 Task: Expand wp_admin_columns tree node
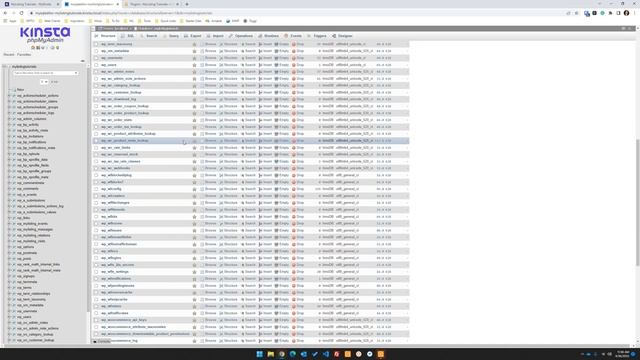pos(9,119)
